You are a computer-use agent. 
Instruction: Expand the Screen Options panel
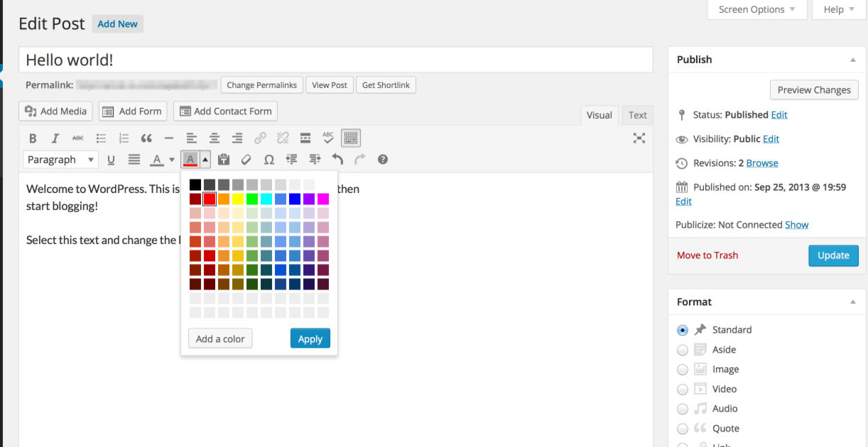tap(757, 10)
